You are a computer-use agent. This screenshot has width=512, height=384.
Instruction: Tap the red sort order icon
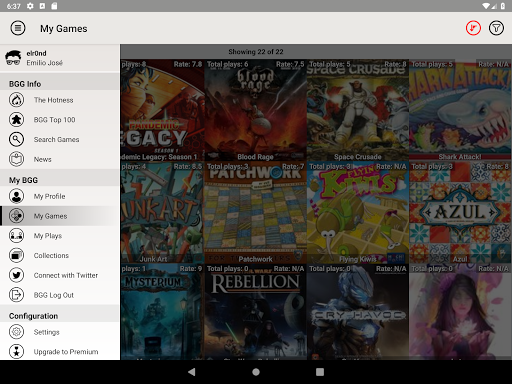point(473,28)
